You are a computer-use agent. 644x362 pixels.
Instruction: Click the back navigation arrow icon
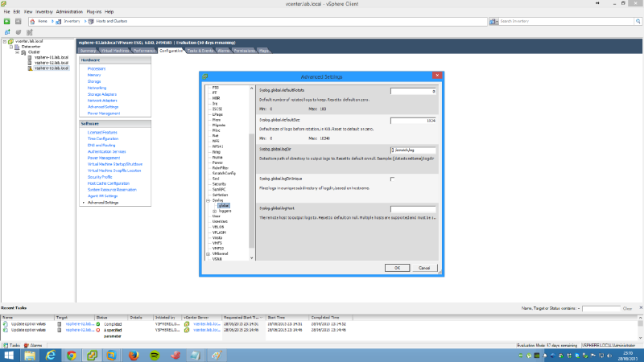[6, 21]
